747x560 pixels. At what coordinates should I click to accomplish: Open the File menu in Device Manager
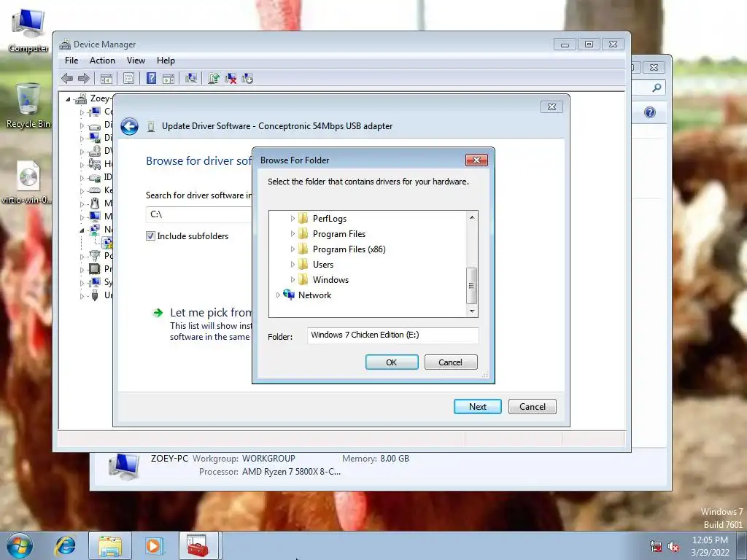pyautogui.click(x=71, y=61)
